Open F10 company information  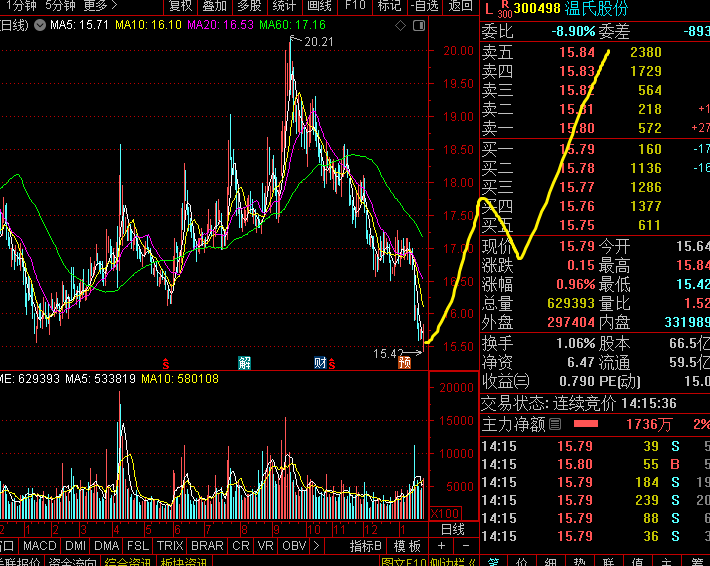point(355,6)
